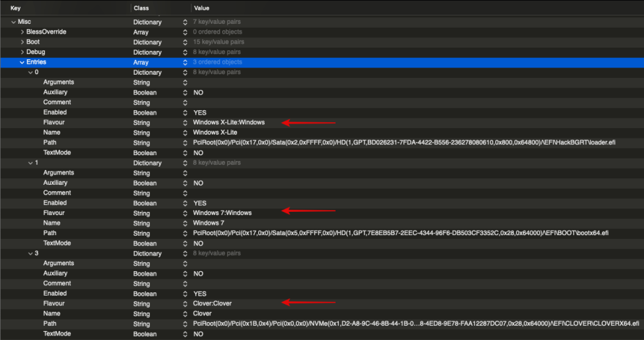Click the path ending in HackBGRT\loader.efi
This screenshot has height=340, width=644.
404,142
